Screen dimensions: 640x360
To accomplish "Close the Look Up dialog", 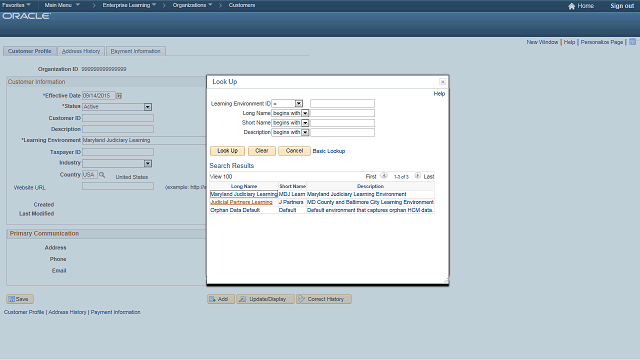I will tap(442, 82).
